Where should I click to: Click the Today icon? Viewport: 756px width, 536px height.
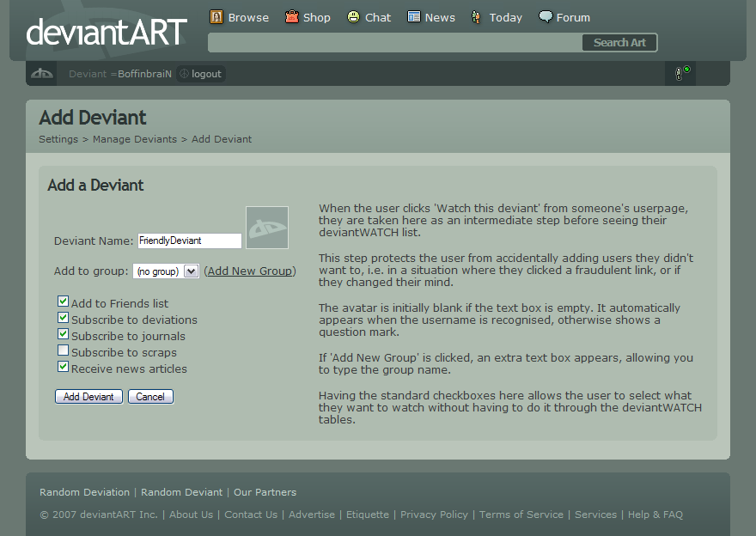click(x=476, y=17)
